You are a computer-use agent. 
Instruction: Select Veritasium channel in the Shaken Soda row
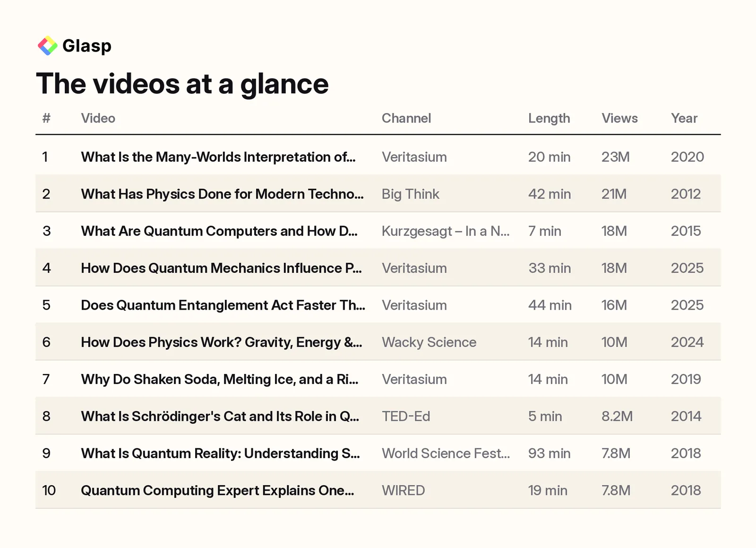pyautogui.click(x=414, y=379)
